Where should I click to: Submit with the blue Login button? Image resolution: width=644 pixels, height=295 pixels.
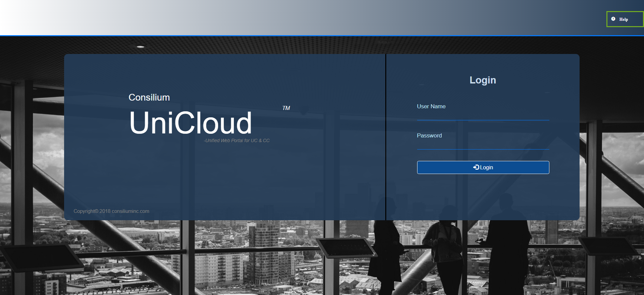483,167
